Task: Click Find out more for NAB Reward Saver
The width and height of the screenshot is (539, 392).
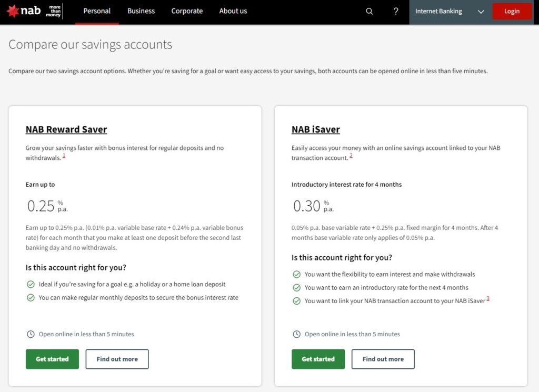Action: click(117, 359)
